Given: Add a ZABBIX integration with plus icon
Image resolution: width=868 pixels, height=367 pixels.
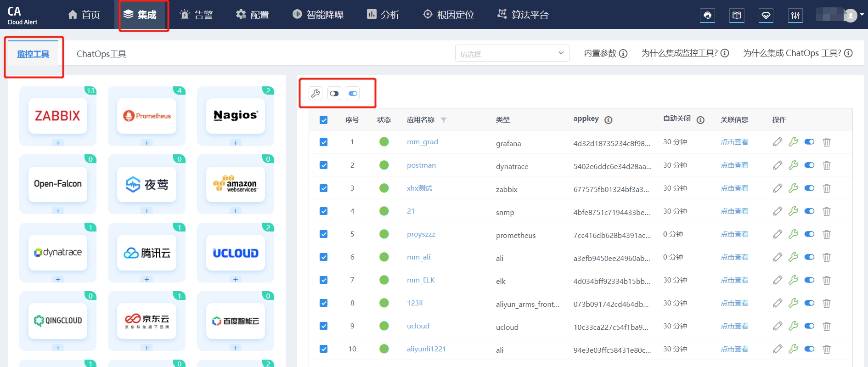Looking at the screenshot, I should pos(58,143).
